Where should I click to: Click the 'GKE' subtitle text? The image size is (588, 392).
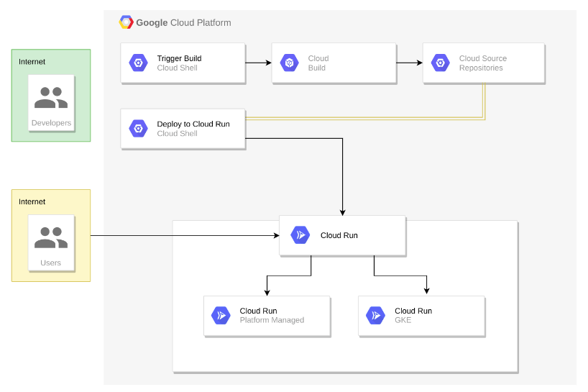(403, 320)
